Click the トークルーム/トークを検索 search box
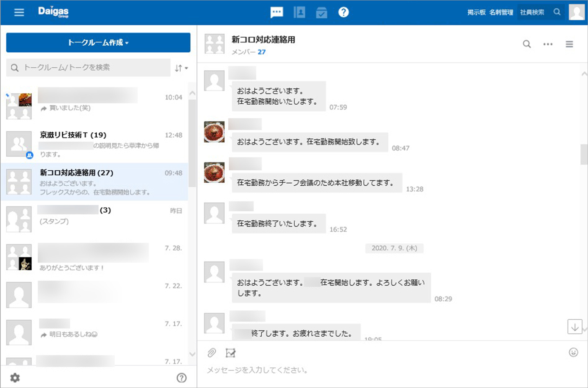Image resolution: width=588 pixels, height=388 pixels. pyautogui.click(x=88, y=68)
